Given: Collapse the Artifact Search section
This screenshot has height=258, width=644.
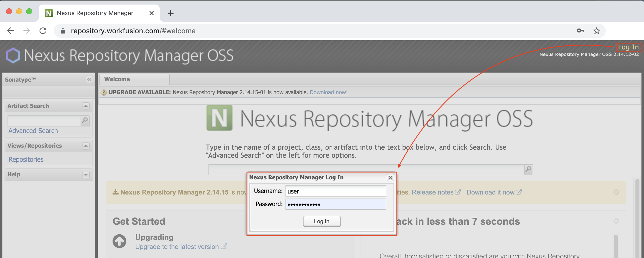Looking at the screenshot, I should (86, 106).
